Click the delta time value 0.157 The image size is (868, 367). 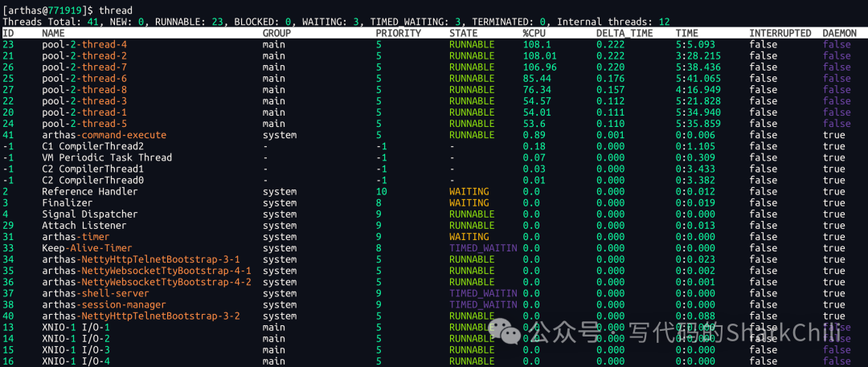coord(610,90)
